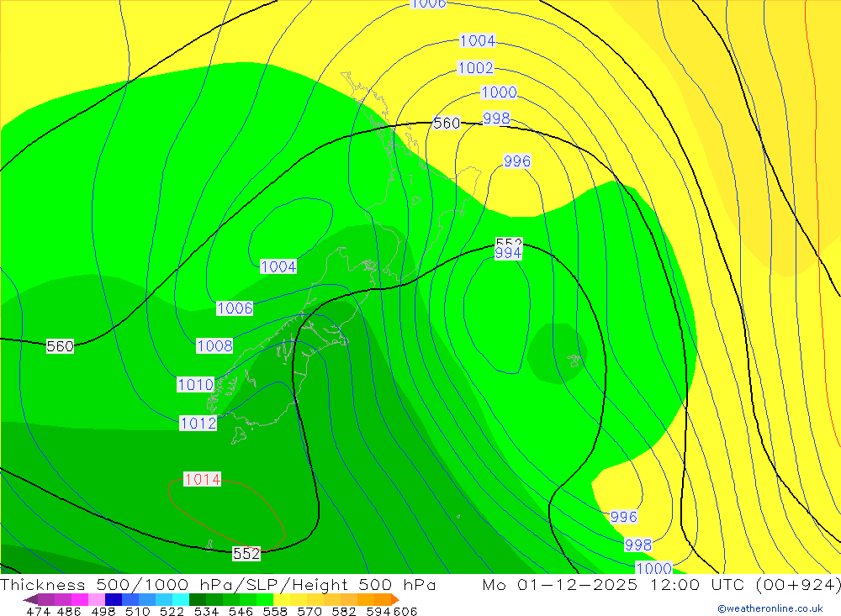841x616 pixels.
Task: Open the weatheronline.co.uk copyright link
Action: click(x=770, y=608)
